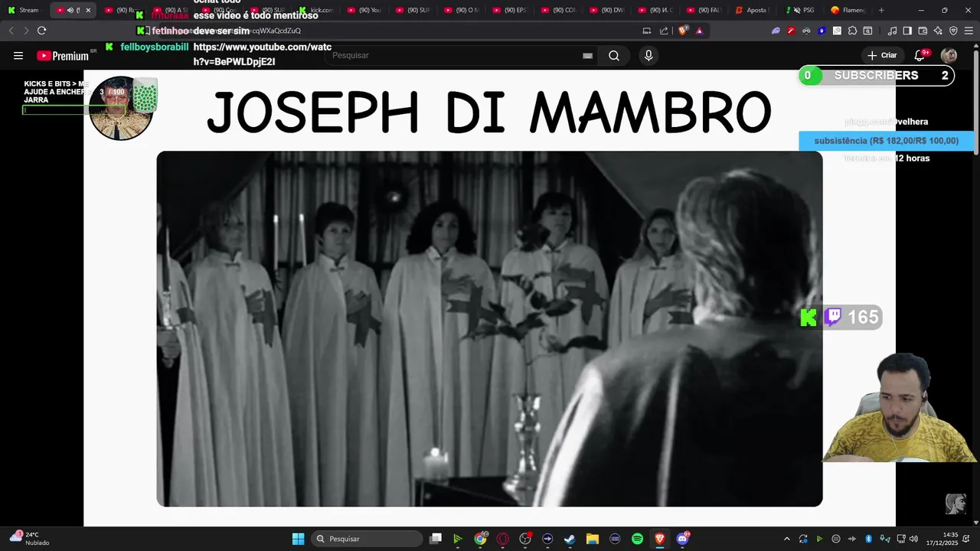This screenshot has height=551, width=980.
Task: Click the subsistência donation goal bar
Action: tap(886, 141)
